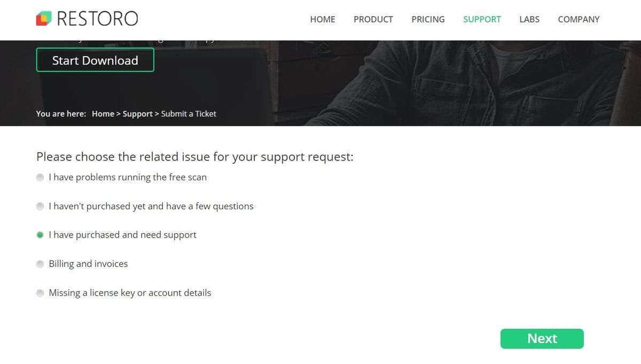Screen dimensions: 641x364
Task: Select radio for problems running free scan
Action: tap(40, 178)
